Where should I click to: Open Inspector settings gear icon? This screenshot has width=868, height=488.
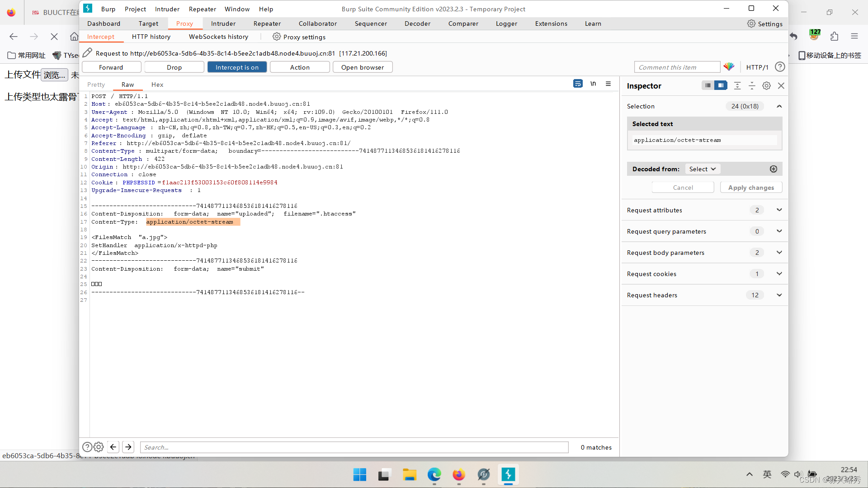pyautogui.click(x=767, y=85)
